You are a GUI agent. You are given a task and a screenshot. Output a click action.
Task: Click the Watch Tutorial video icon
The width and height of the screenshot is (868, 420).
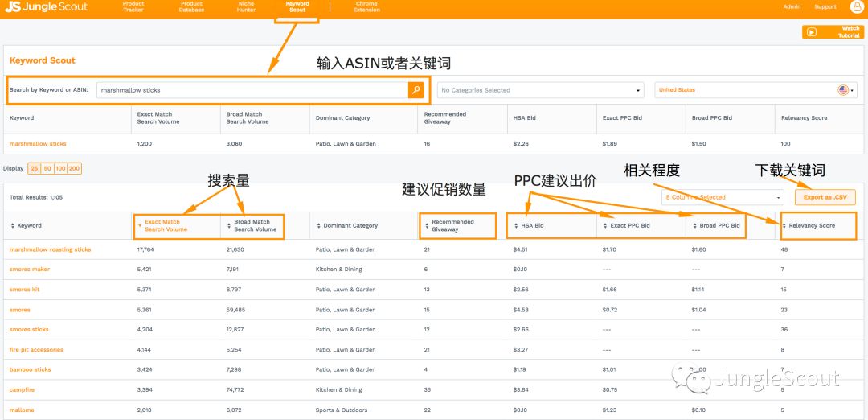coord(812,32)
